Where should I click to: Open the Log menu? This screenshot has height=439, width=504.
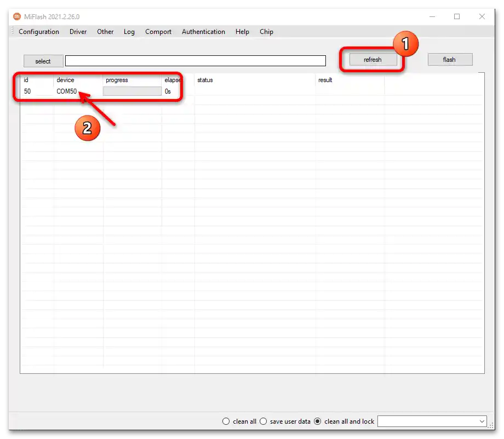click(x=129, y=32)
